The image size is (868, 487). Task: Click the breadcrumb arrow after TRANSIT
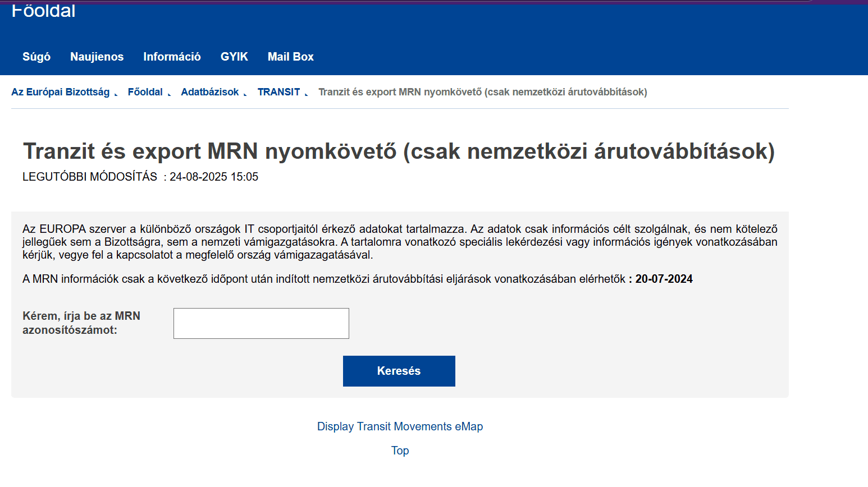(x=307, y=94)
